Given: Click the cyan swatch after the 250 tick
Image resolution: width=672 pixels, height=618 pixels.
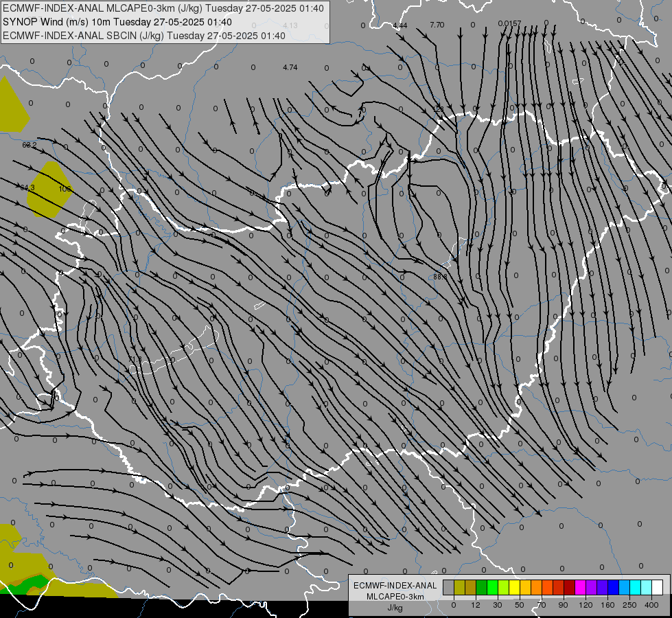Looking at the screenshot, I should pos(636,587).
